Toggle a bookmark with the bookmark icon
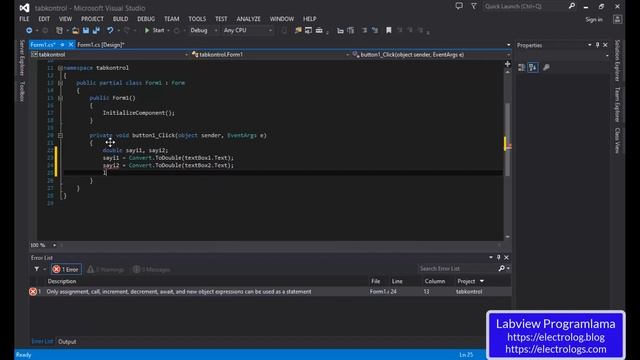The height and width of the screenshot is (360, 640). [389, 31]
